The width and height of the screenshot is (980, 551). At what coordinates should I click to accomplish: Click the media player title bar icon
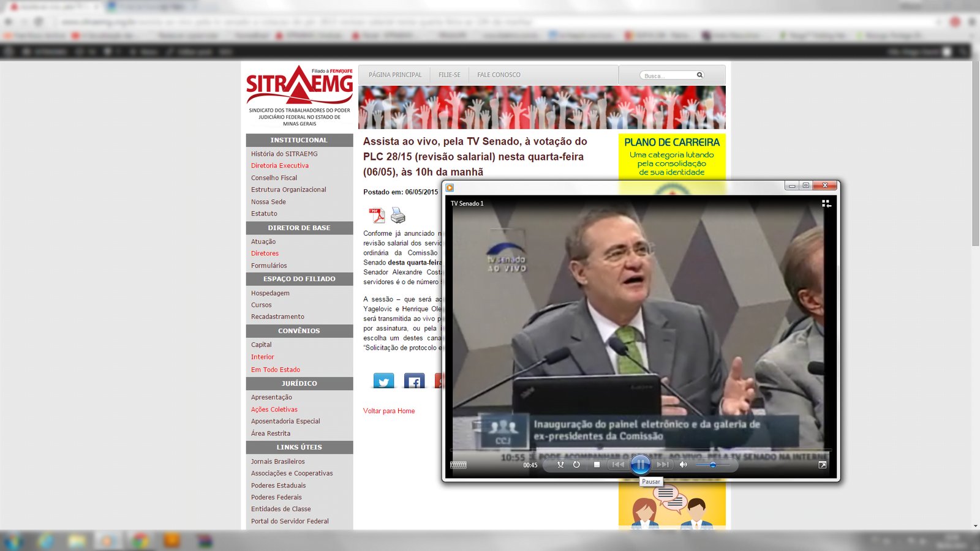(450, 188)
